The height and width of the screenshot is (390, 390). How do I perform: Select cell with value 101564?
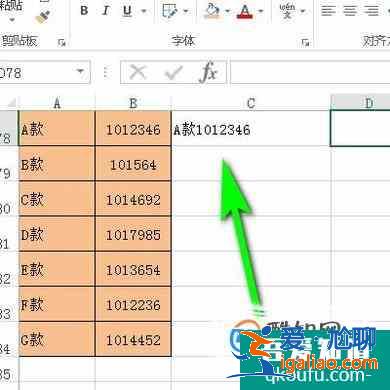click(x=133, y=164)
